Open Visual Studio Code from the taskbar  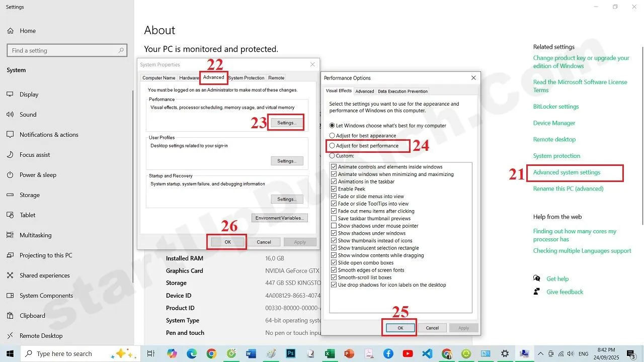[x=427, y=353]
